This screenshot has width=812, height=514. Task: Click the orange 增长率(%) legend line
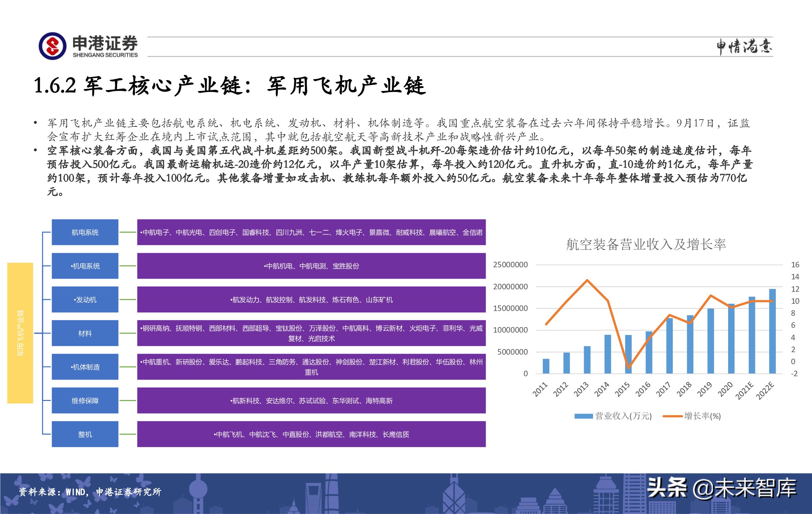pos(672,416)
